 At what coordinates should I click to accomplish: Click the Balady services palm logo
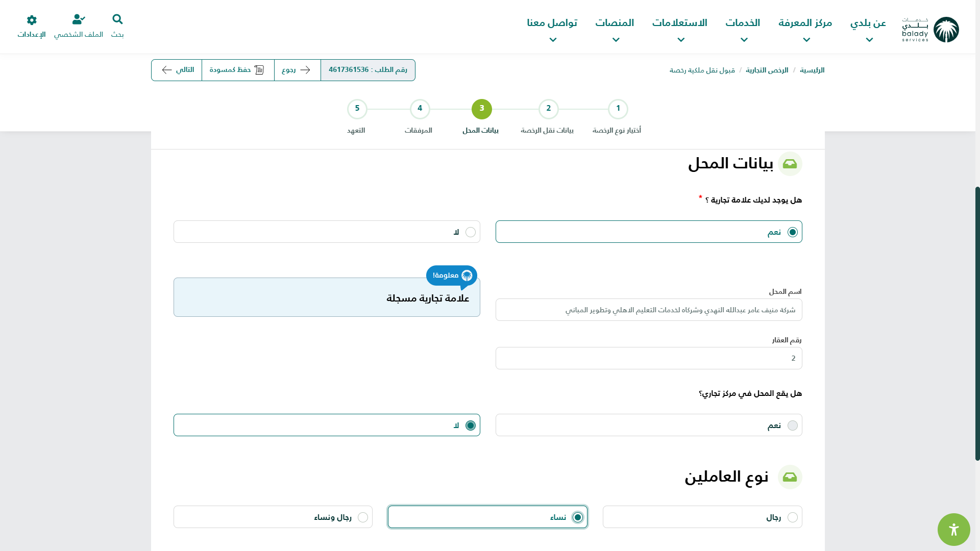[946, 30]
